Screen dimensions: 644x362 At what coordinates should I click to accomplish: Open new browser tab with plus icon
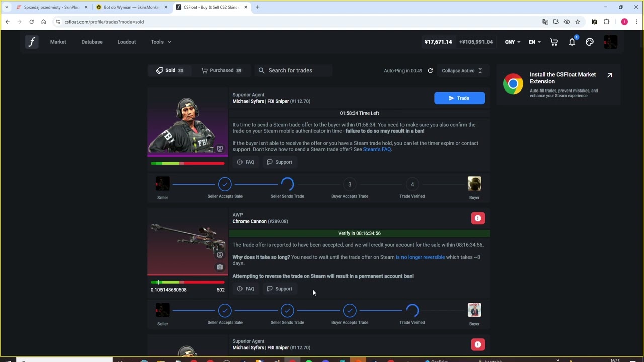coord(258,7)
